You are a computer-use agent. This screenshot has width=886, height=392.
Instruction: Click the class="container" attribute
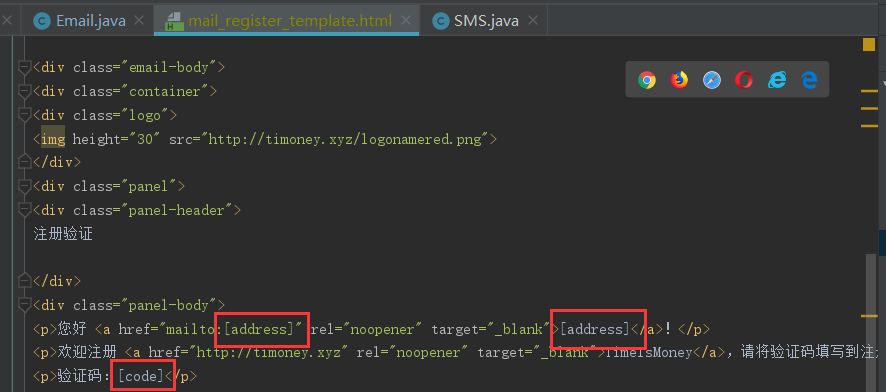[141, 91]
